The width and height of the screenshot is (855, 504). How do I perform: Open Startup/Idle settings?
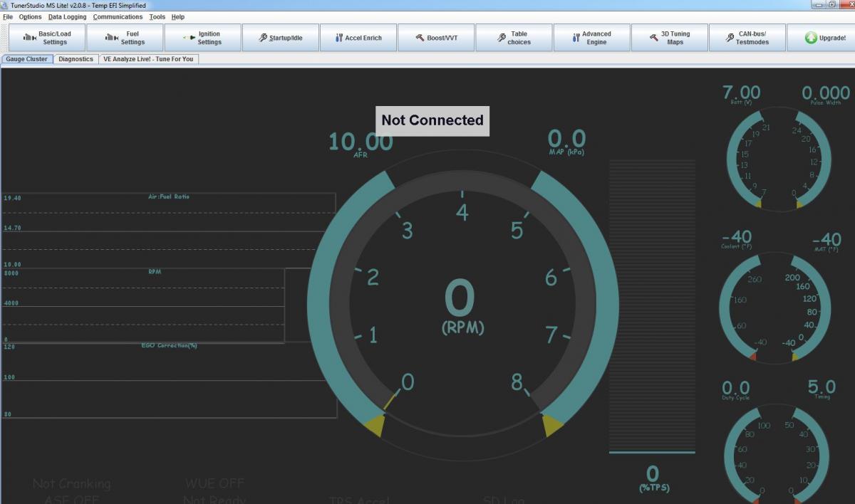[x=280, y=38]
